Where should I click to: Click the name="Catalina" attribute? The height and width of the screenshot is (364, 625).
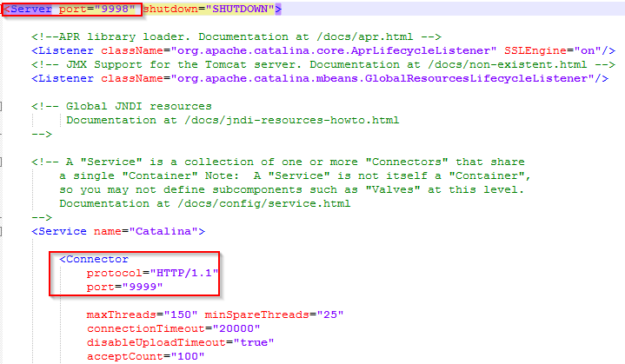click(x=146, y=232)
